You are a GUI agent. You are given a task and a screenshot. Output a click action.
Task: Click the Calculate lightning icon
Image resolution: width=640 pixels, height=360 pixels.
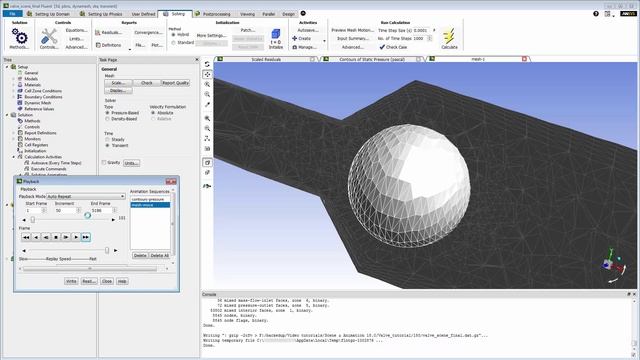[x=449, y=36]
